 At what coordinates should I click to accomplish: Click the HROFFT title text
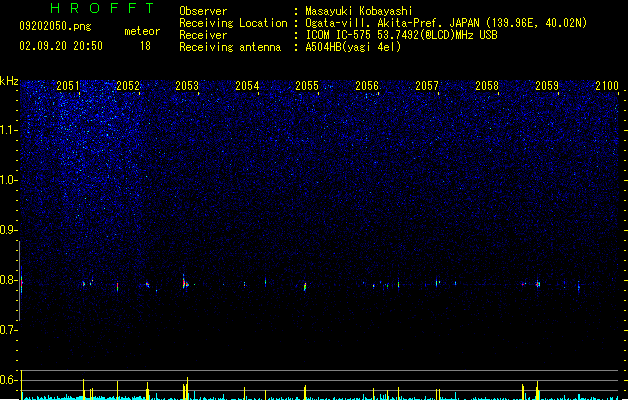pyautogui.click(x=103, y=8)
